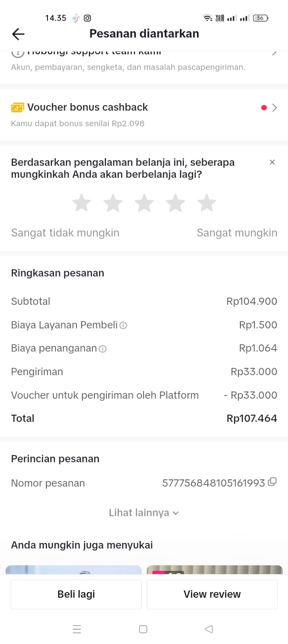Tap the back arrow icon
288x644 pixels.
(x=18, y=34)
